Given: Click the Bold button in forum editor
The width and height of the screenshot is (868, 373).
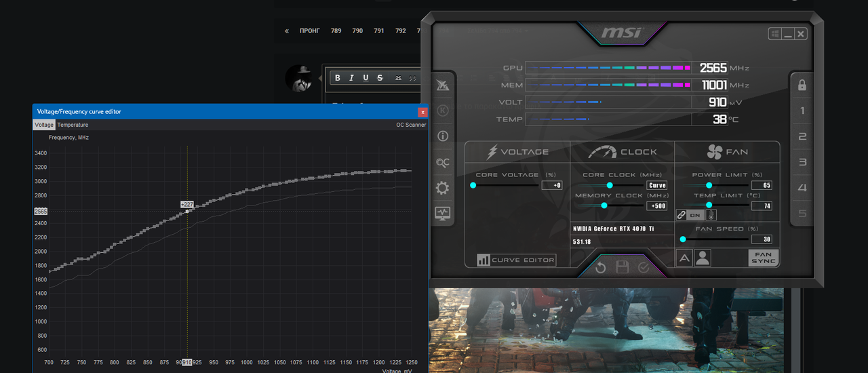Looking at the screenshot, I should [x=337, y=78].
